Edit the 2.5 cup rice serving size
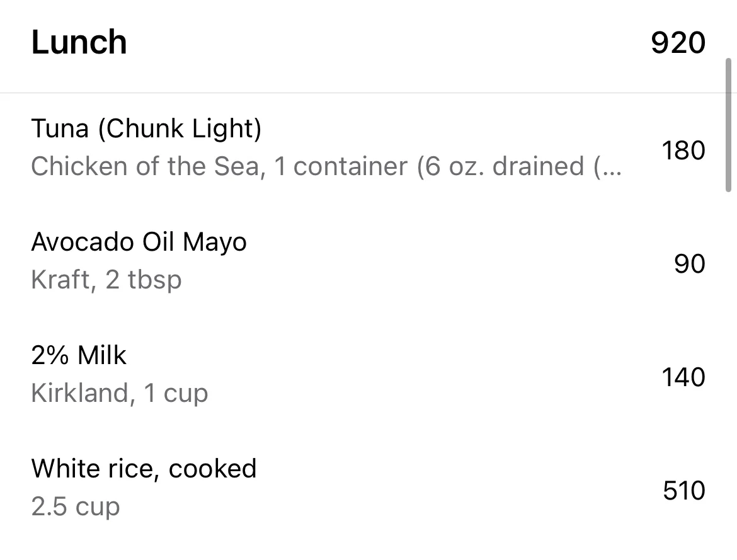Screen dimensions: 737x560 pyautogui.click(x=76, y=506)
